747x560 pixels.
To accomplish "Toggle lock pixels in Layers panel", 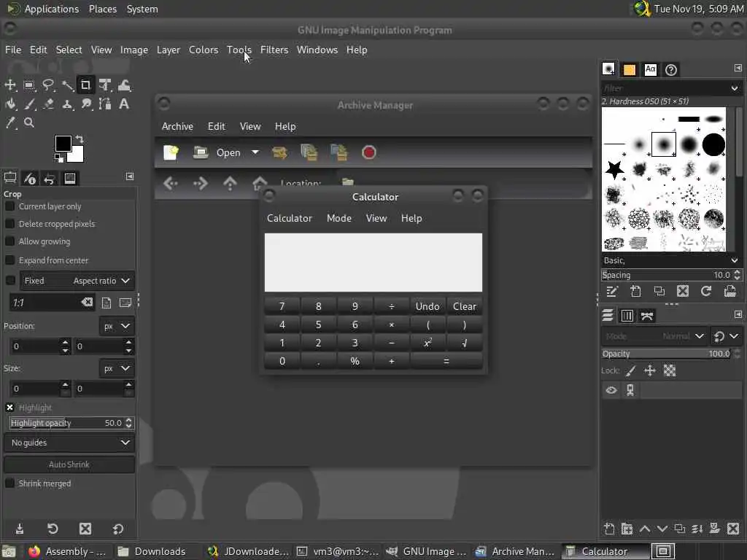I will (631, 370).
